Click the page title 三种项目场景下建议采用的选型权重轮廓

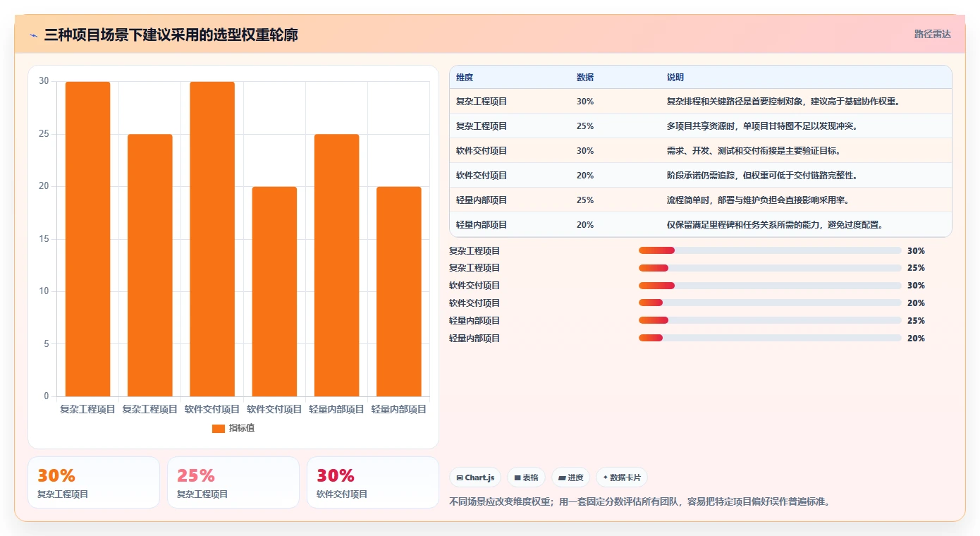point(171,35)
